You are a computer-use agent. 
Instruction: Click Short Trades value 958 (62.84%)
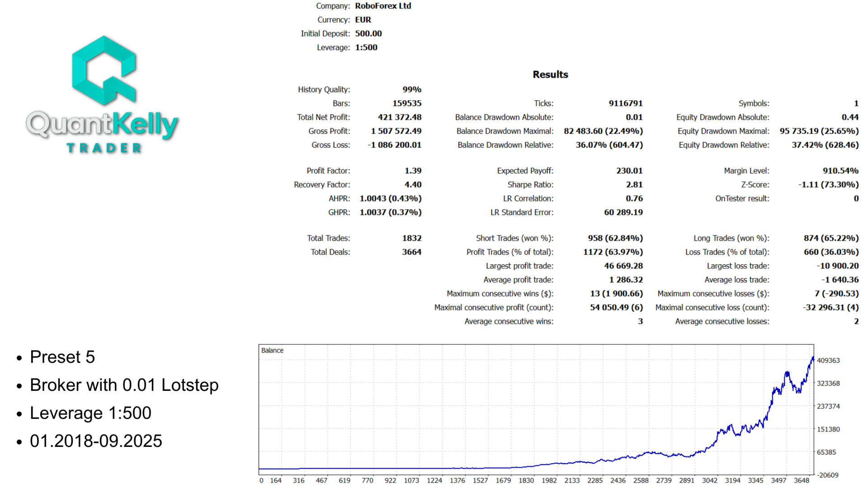(x=615, y=238)
